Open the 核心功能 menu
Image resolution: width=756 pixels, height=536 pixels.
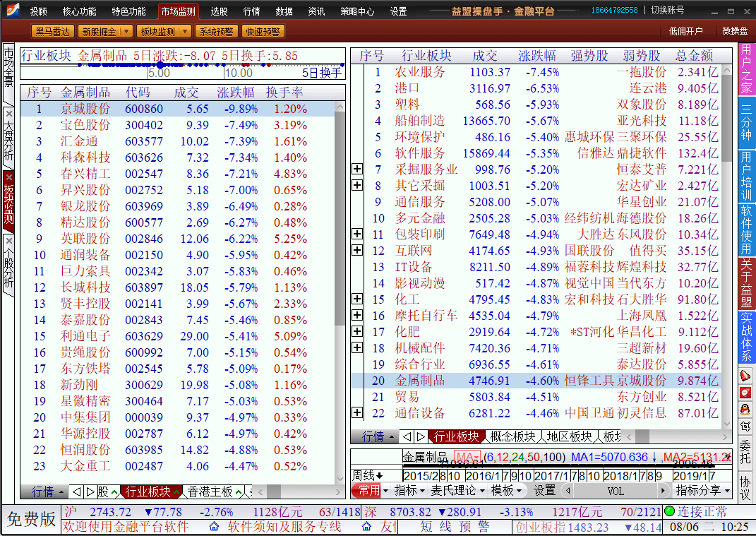79,11
